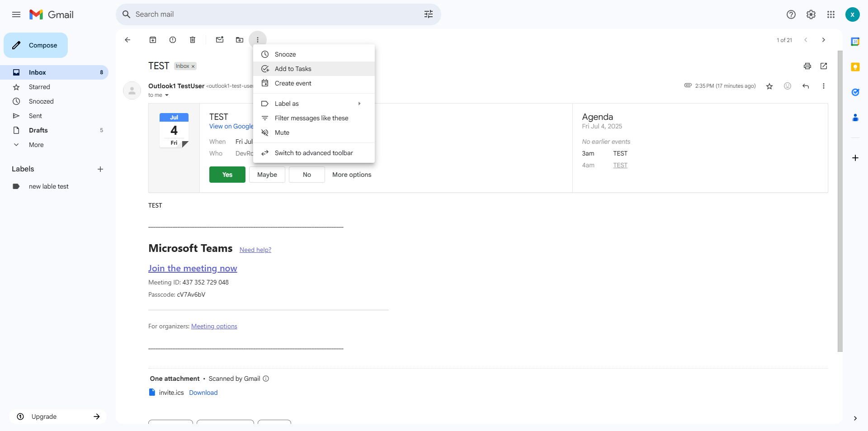Open More options for RSVP
Screen dimensions: 868x431
pyautogui.click(x=352, y=175)
